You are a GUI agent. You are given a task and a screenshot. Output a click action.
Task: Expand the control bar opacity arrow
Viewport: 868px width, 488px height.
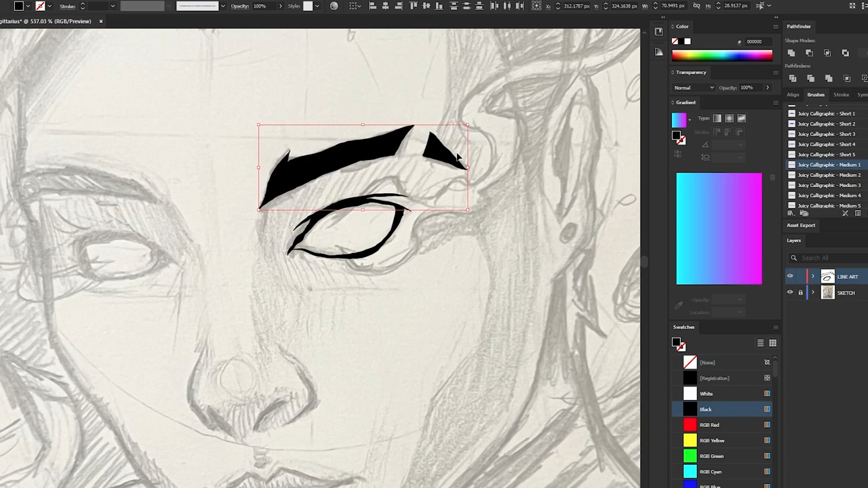[280, 6]
